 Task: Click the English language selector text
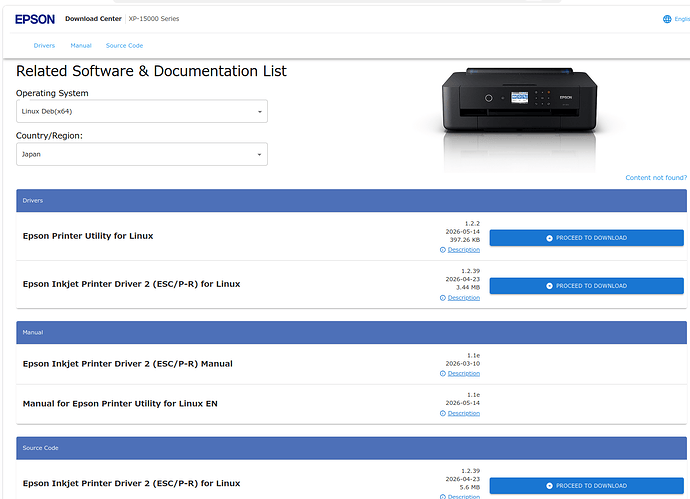point(682,19)
